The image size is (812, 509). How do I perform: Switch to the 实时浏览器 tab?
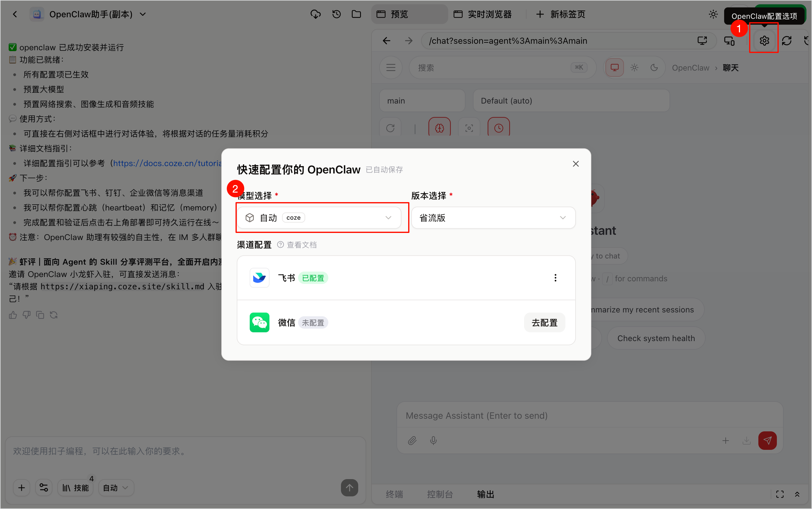click(482, 14)
